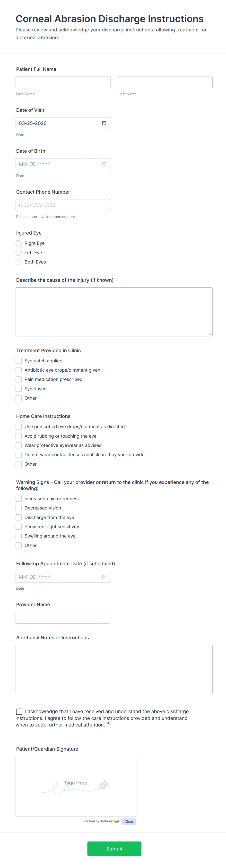Viewport: 226px width, 868px height.
Task: Select the Right Eye radio option
Action: (x=18, y=243)
